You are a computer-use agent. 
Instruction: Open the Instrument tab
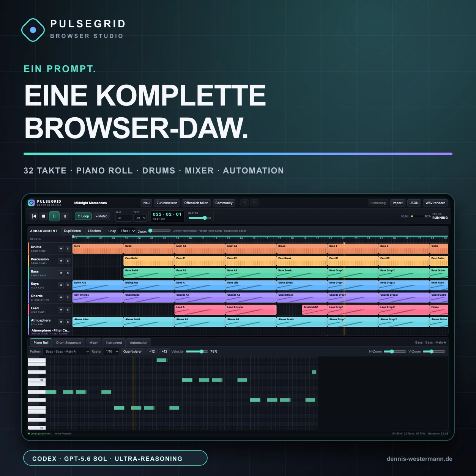click(x=114, y=342)
